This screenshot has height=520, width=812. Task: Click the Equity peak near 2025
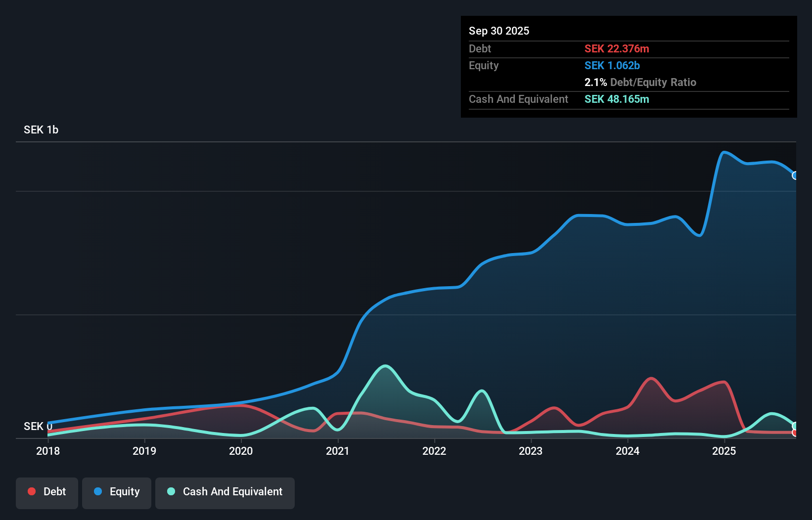(x=724, y=153)
